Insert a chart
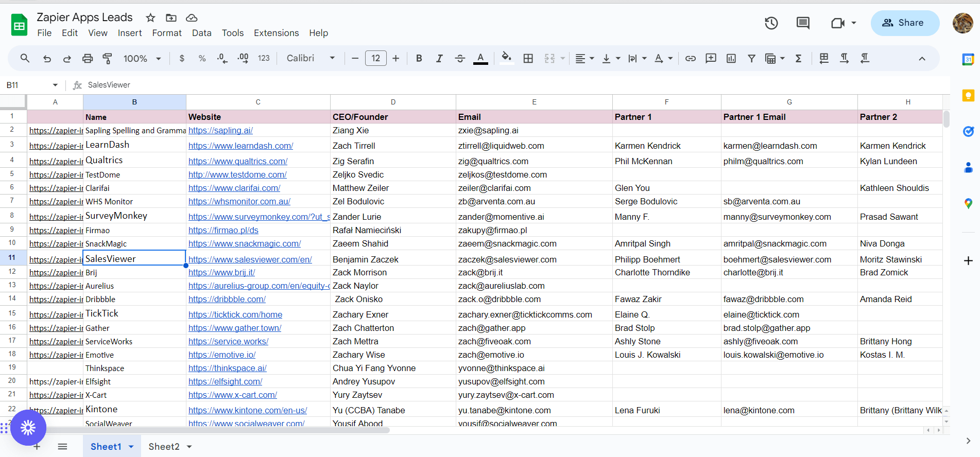Image resolution: width=980 pixels, height=457 pixels. 731,58
